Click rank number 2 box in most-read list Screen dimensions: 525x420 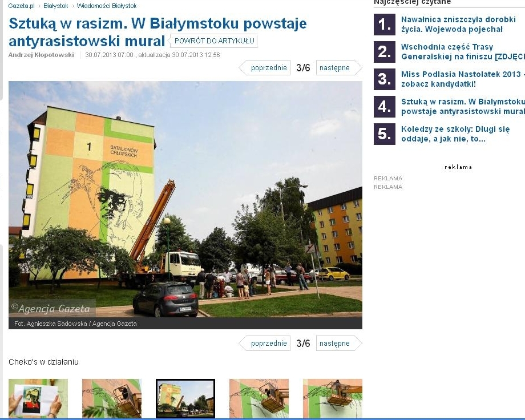385,52
